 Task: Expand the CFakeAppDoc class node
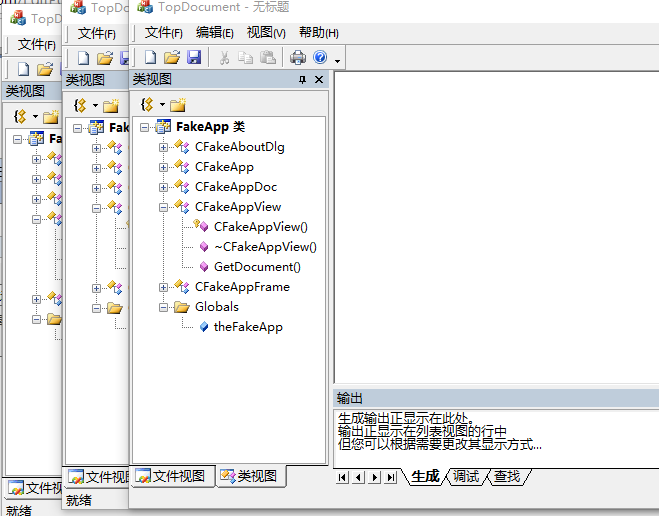click(163, 187)
